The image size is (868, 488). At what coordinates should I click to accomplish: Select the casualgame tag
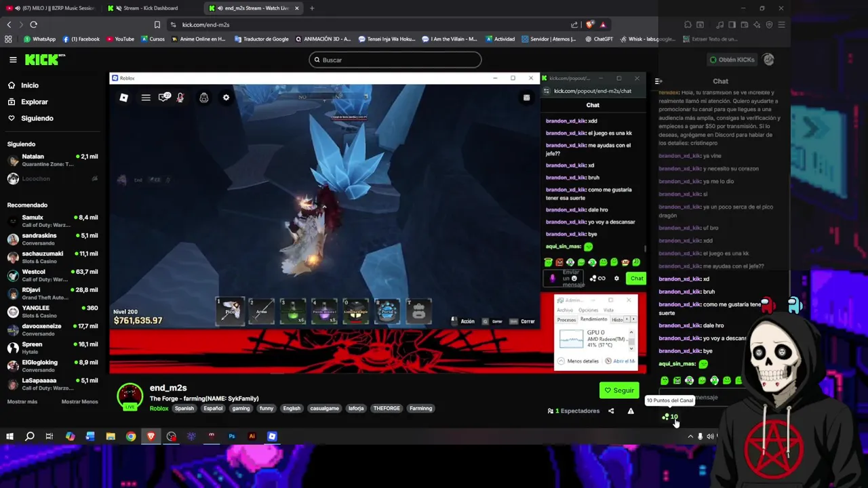pos(324,409)
